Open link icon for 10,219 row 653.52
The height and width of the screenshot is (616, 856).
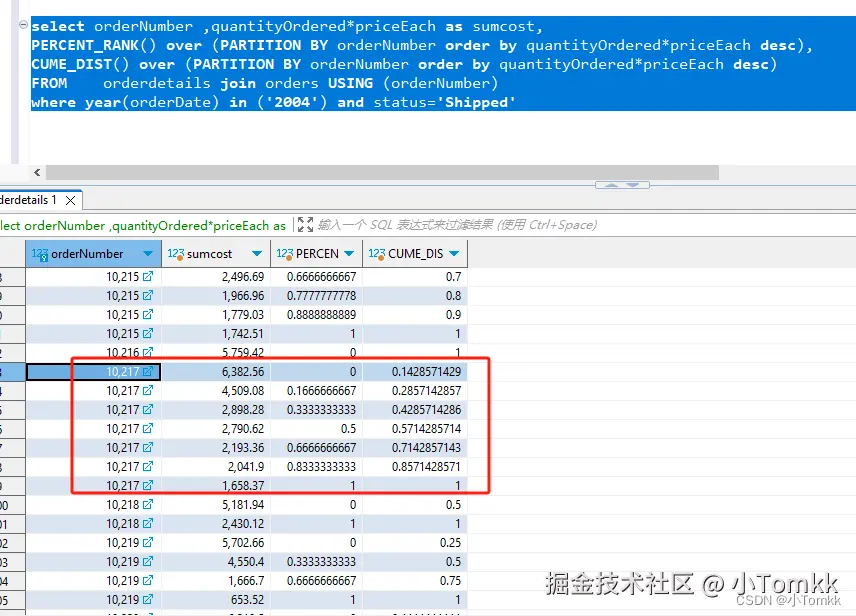click(x=148, y=600)
